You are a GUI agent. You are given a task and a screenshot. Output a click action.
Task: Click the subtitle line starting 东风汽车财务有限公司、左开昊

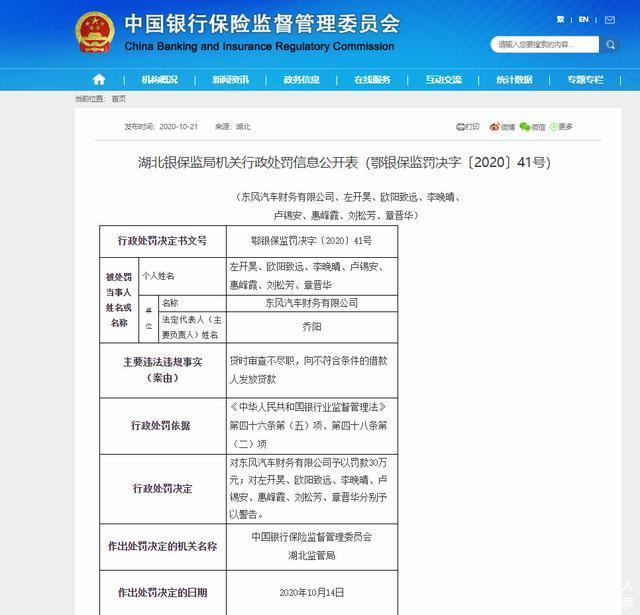click(x=347, y=197)
